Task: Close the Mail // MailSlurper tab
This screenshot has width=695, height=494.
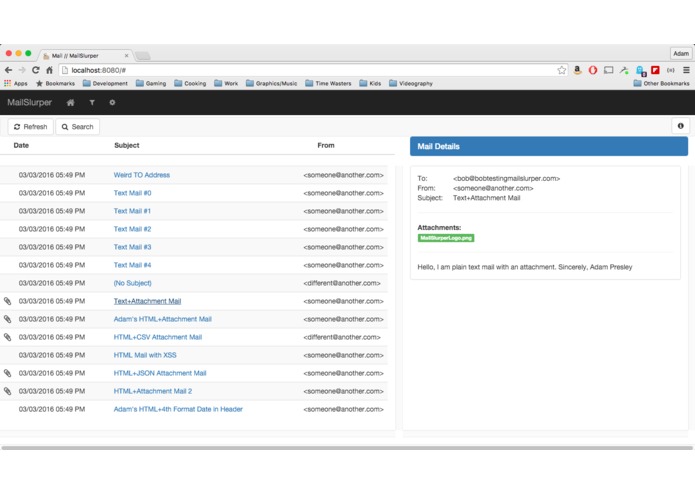Action: click(x=126, y=55)
